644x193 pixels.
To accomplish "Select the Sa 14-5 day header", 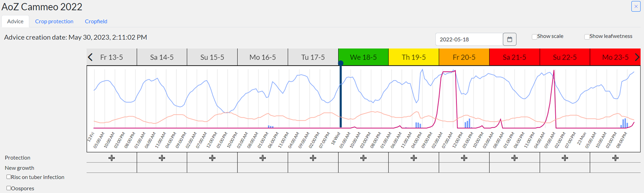I will click(162, 57).
